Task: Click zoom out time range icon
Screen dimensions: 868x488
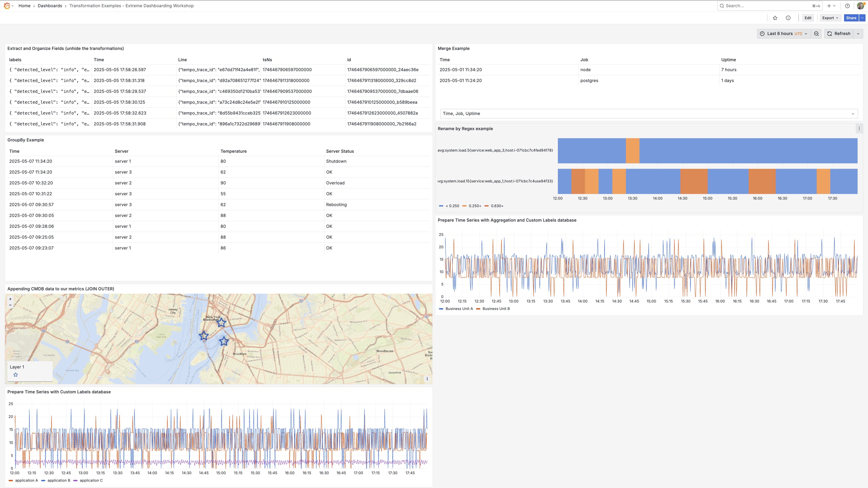Action: point(816,34)
